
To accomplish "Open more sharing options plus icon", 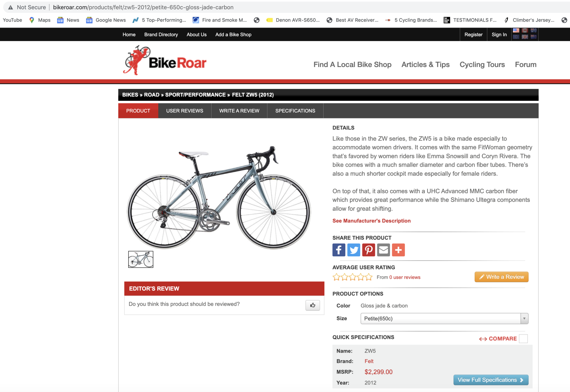I will (x=398, y=250).
